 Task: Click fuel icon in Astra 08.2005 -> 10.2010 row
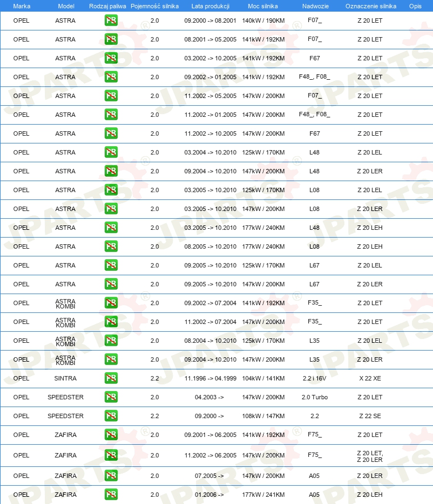coord(111,246)
